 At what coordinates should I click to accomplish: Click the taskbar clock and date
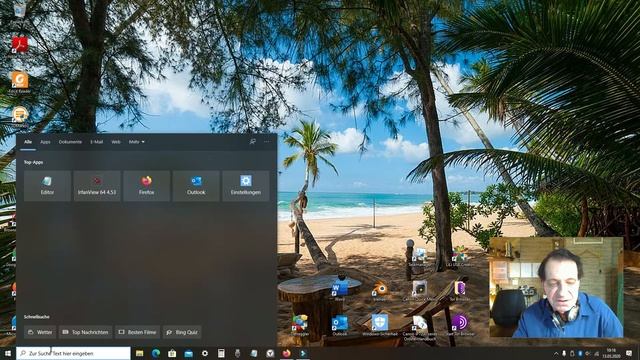(611, 353)
